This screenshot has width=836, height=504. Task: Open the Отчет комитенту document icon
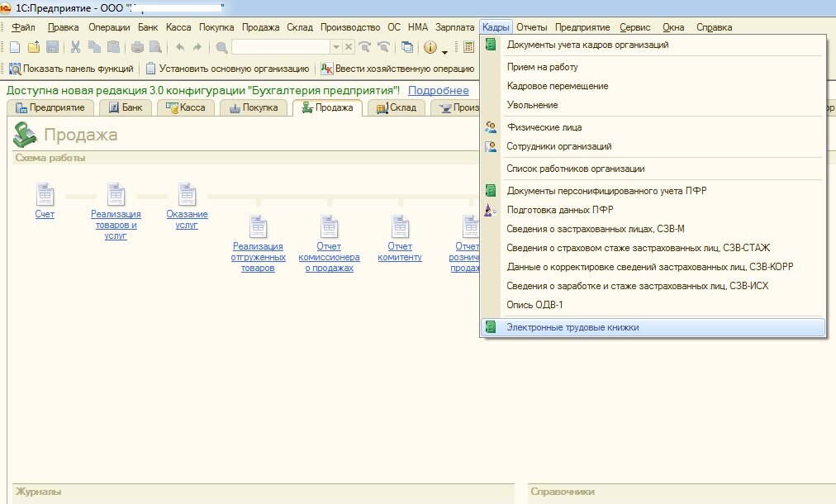tap(400, 226)
